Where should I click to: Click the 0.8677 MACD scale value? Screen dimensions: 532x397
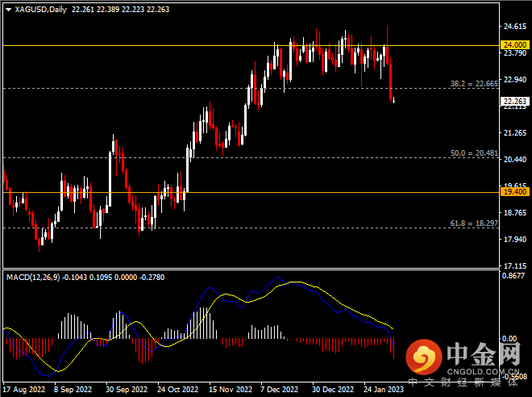pos(513,277)
